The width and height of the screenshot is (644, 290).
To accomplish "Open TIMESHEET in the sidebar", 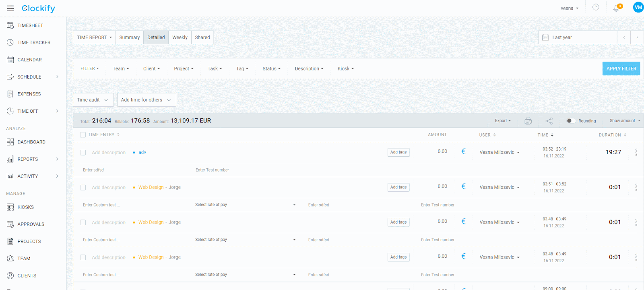I will tap(30, 25).
